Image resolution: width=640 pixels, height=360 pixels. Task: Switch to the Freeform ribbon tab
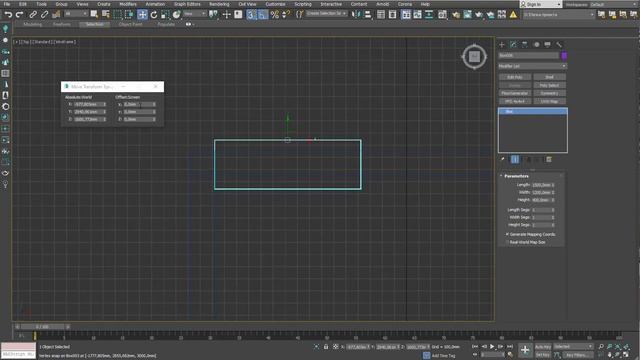pyautogui.click(x=62, y=24)
